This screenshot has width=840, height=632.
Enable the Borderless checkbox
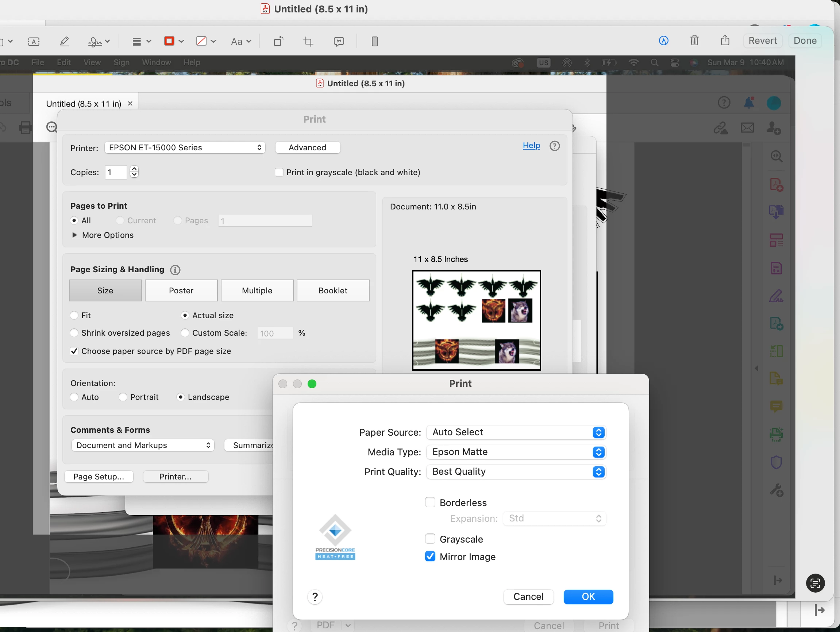click(429, 502)
